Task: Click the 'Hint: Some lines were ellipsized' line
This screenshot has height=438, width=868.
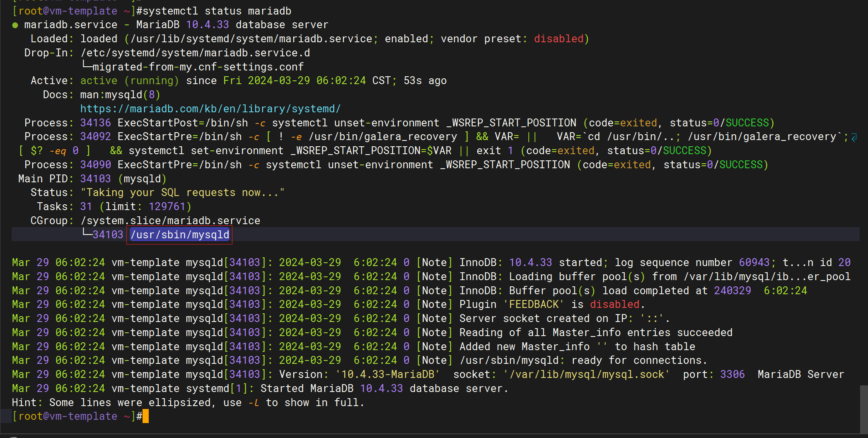Action: (188, 403)
